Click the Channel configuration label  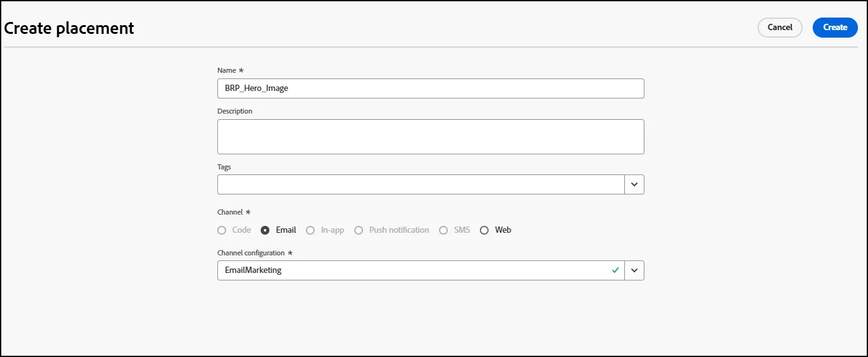tap(251, 253)
